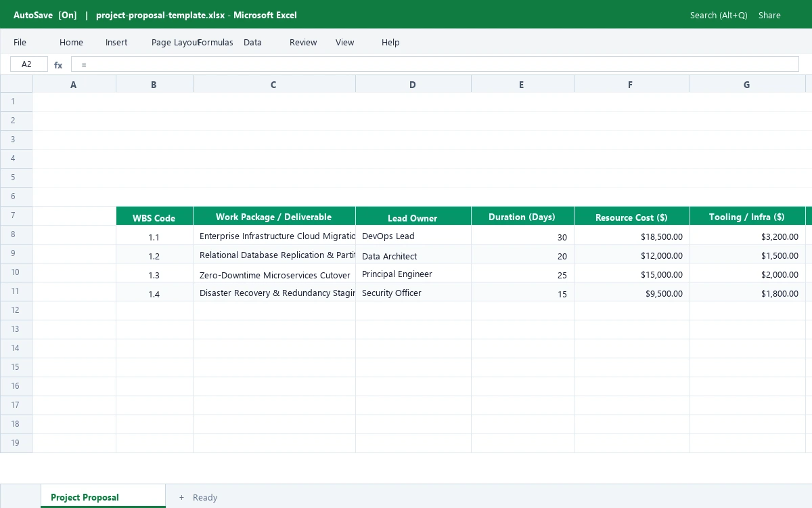Select the cell with WBS code 1.1
Screen dimensions: 812x508
coord(154,235)
